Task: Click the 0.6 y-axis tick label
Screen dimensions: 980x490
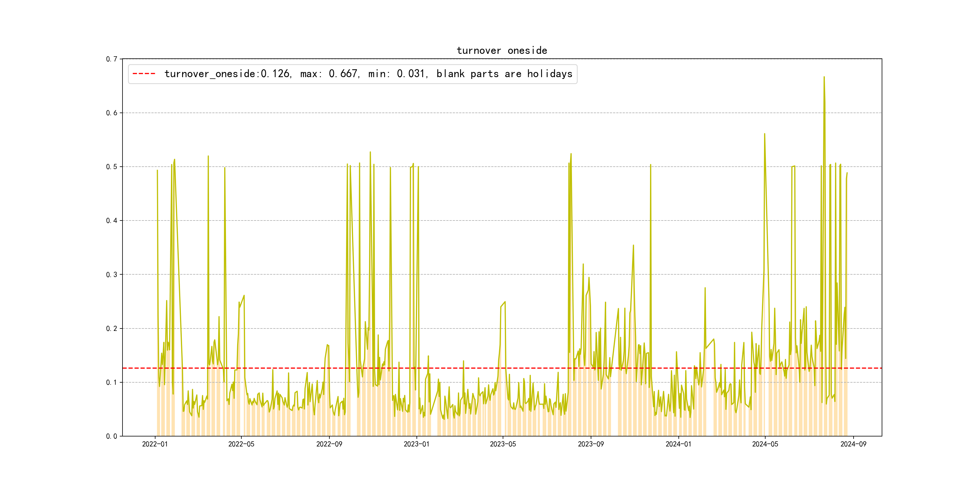Action: [112, 113]
